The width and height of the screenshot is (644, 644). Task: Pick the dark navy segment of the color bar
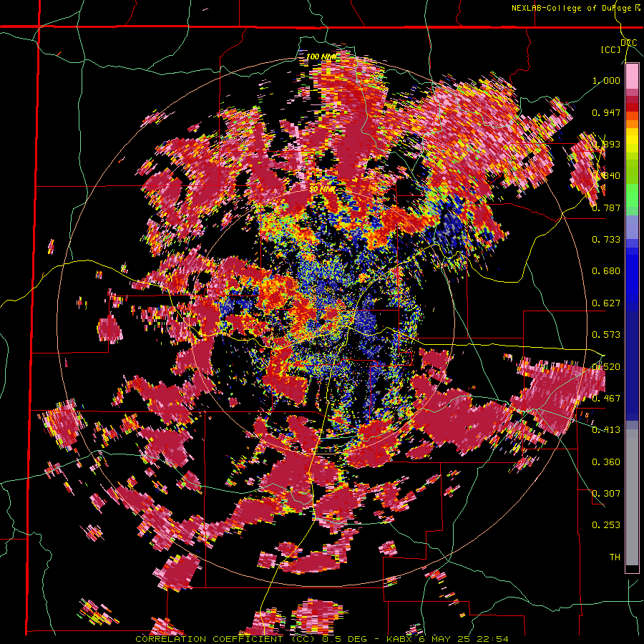coord(632,361)
